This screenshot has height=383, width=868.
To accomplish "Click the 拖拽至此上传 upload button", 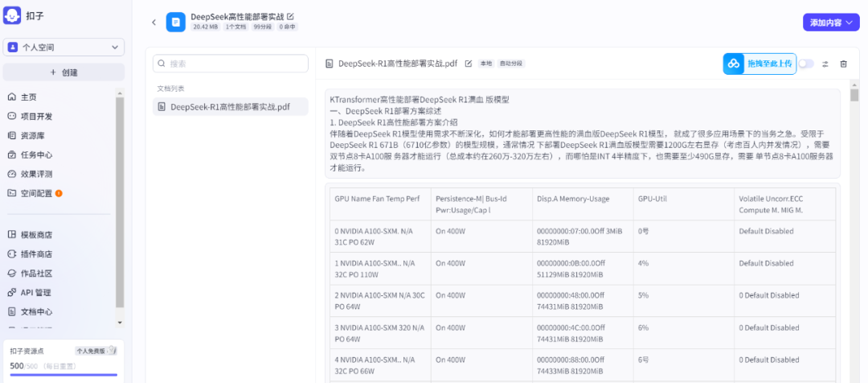I will (x=759, y=64).
